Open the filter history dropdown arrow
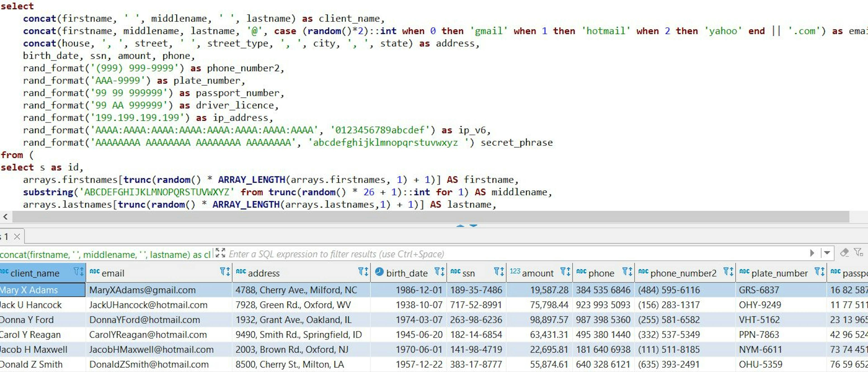 tap(827, 253)
